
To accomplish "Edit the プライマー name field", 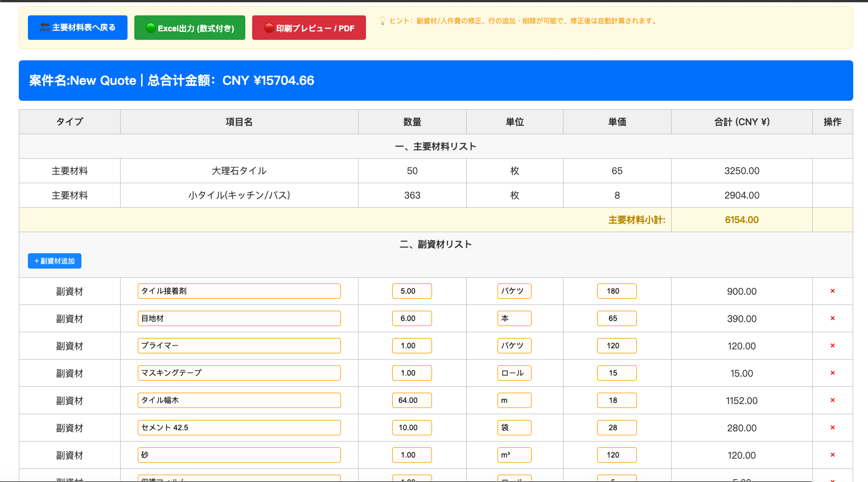I will [239, 345].
